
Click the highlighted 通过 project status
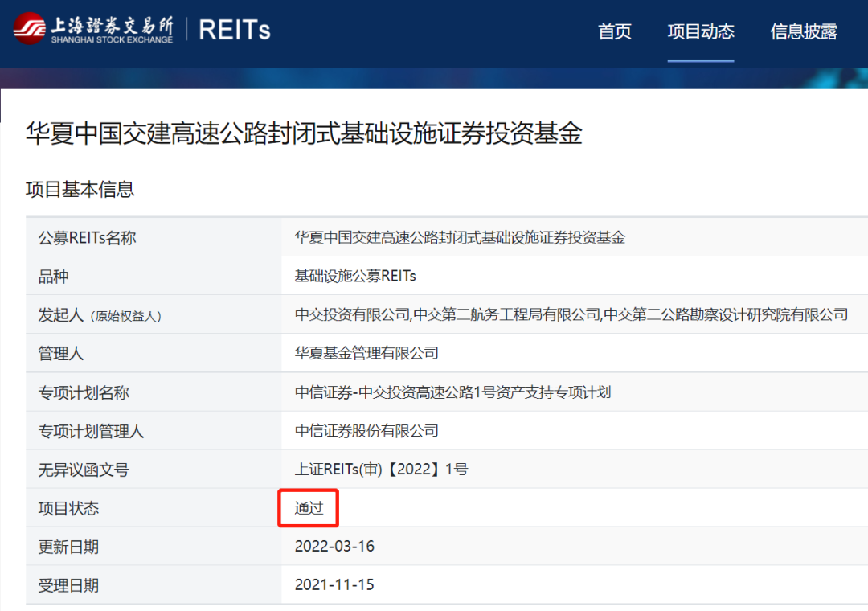tap(309, 508)
